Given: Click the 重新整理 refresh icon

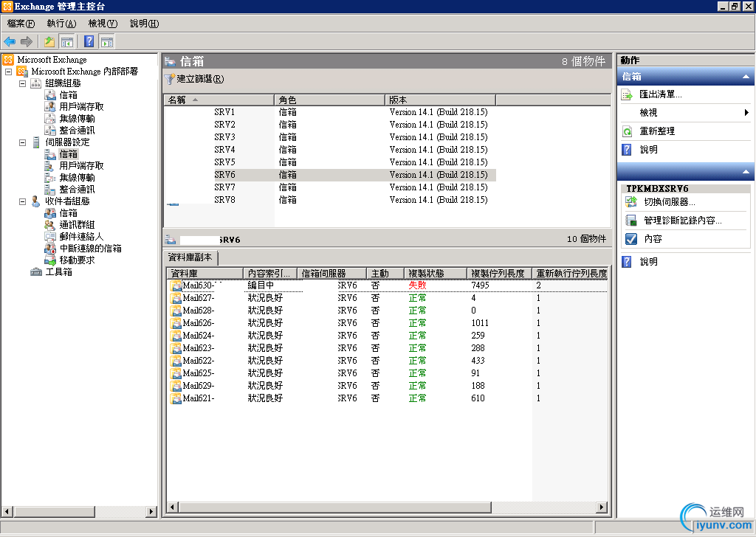Looking at the screenshot, I should coord(627,131).
